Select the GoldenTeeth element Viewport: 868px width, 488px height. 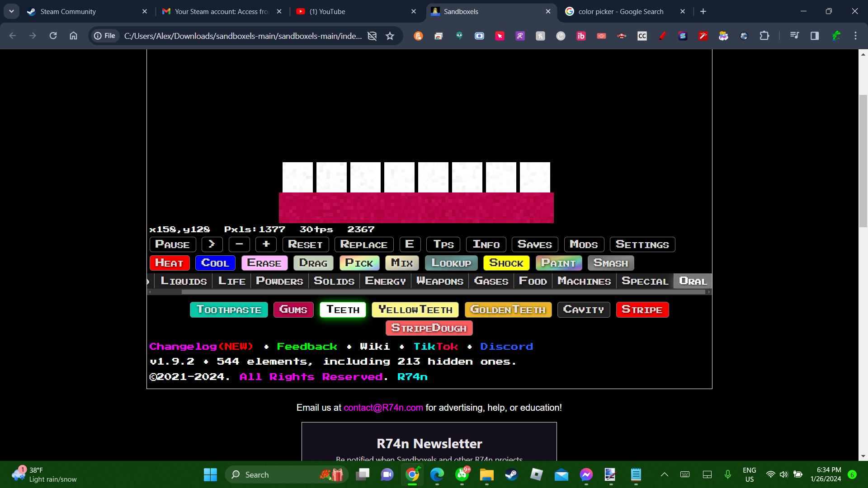click(508, 310)
